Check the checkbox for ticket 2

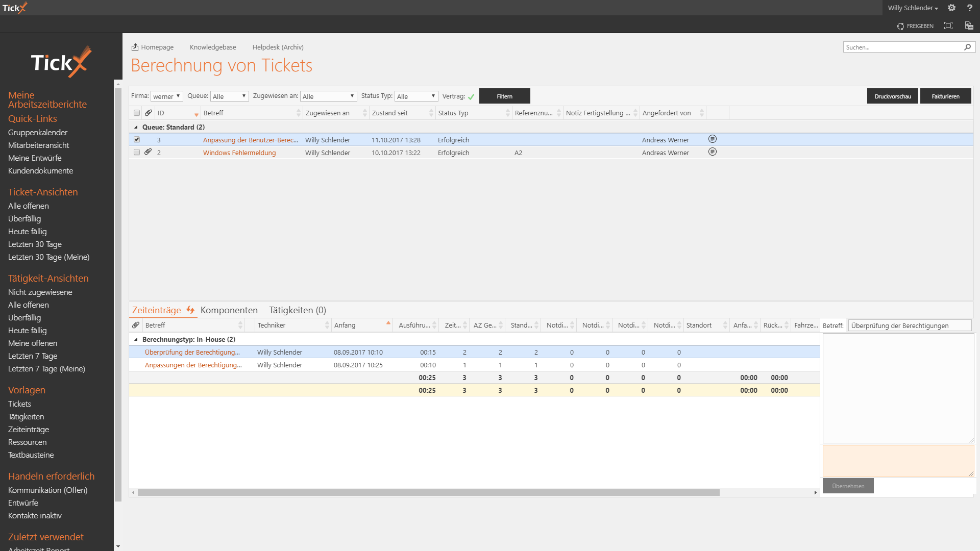tap(137, 152)
